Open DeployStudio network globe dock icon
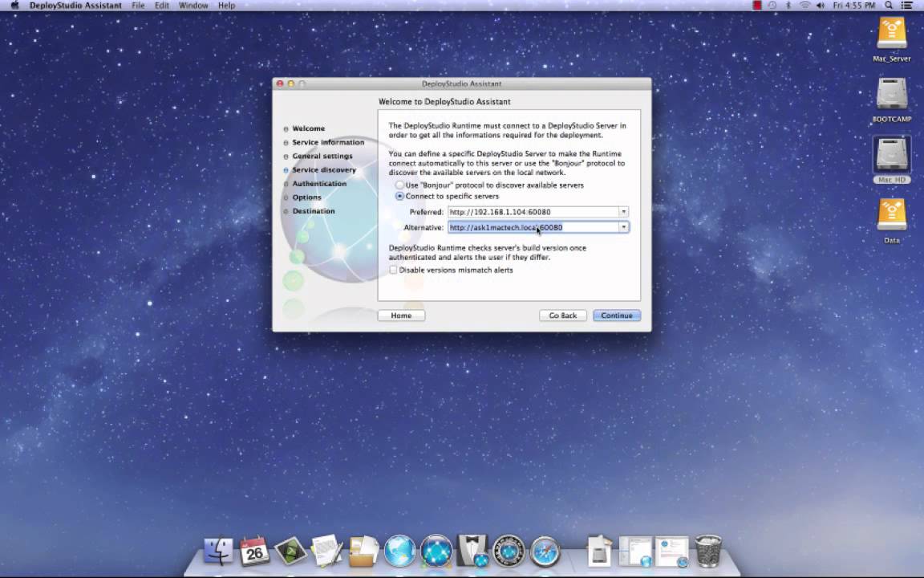Viewport: 924px width, 578px height. pyautogui.click(x=436, y=551)
